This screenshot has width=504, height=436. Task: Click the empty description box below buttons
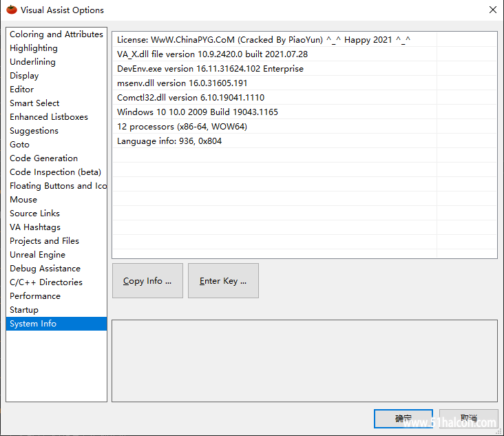point(304,361)
